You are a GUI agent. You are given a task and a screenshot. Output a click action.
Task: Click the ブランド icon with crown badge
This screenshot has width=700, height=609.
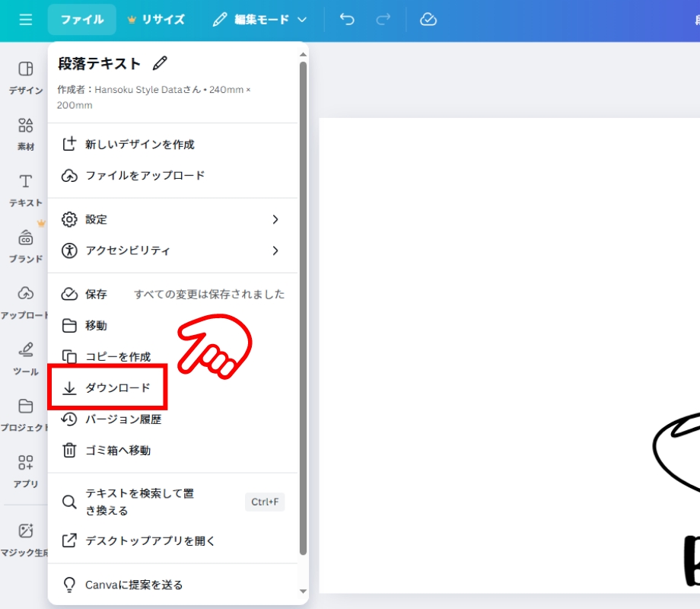pos(25,244)
